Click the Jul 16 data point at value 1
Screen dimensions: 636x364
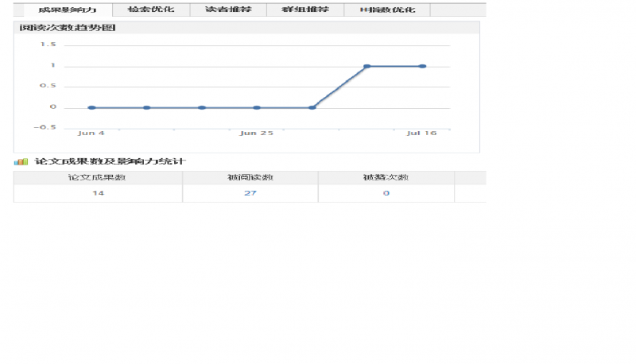(422, 66)
